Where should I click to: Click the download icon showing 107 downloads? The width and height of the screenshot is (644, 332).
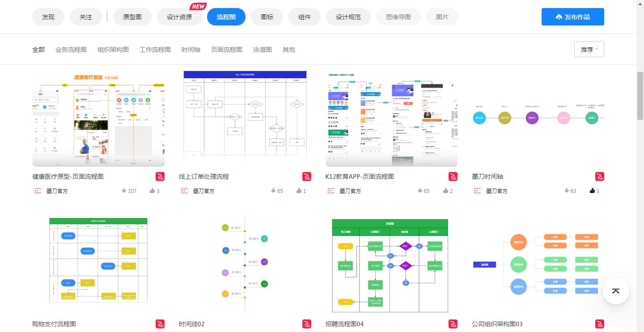123,191
